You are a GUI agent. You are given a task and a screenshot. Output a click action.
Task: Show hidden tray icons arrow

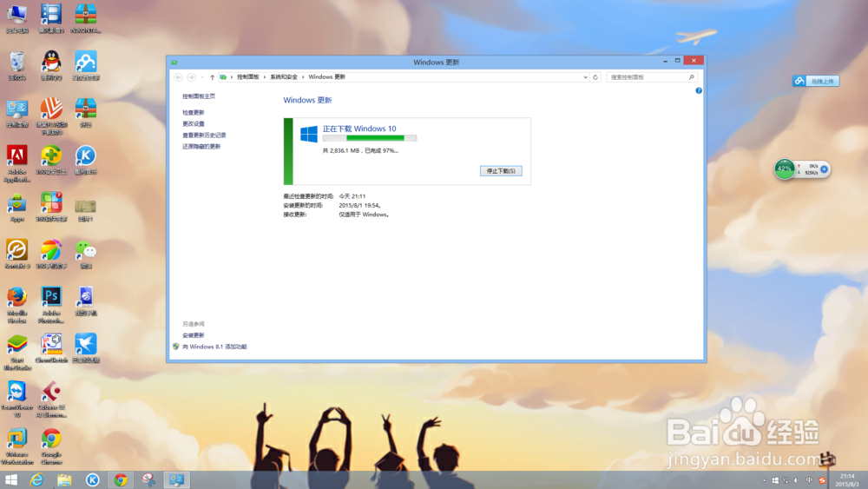point(765,480)
